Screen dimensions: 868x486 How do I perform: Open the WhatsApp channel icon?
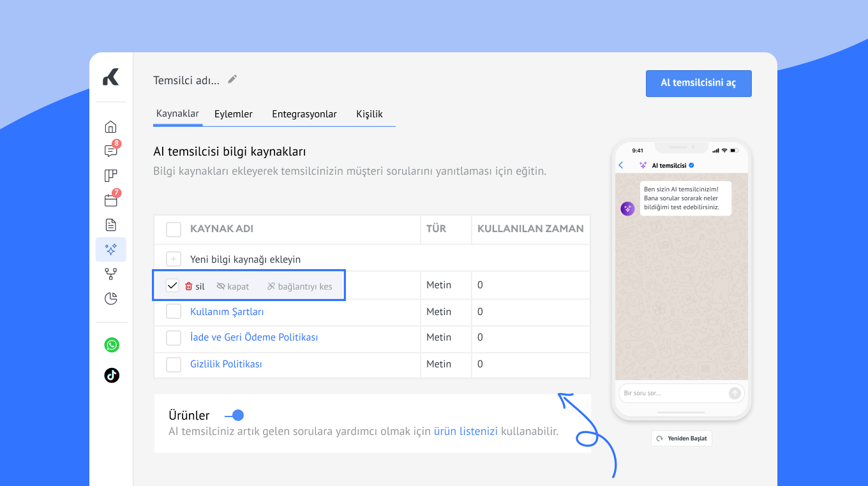tap(112, 345)
